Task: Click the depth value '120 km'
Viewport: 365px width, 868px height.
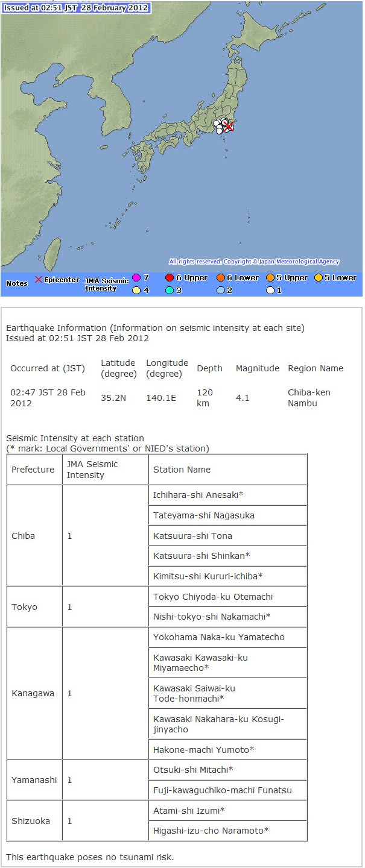Action: [205, 398]
